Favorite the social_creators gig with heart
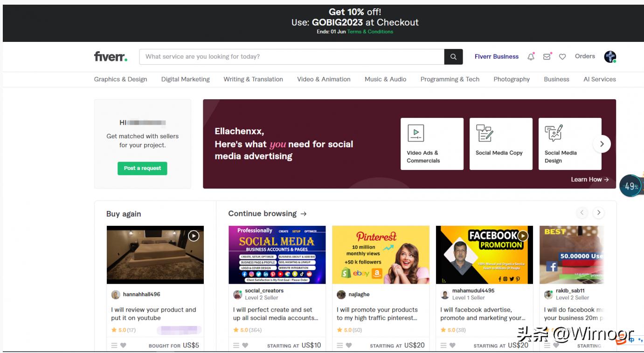644x353 pixels. (245, 346)
